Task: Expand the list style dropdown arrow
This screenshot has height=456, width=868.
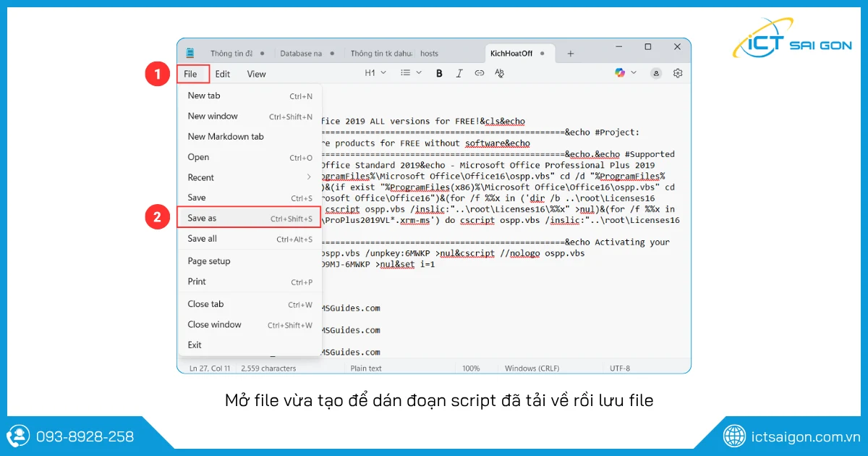Action: point(419,73)
